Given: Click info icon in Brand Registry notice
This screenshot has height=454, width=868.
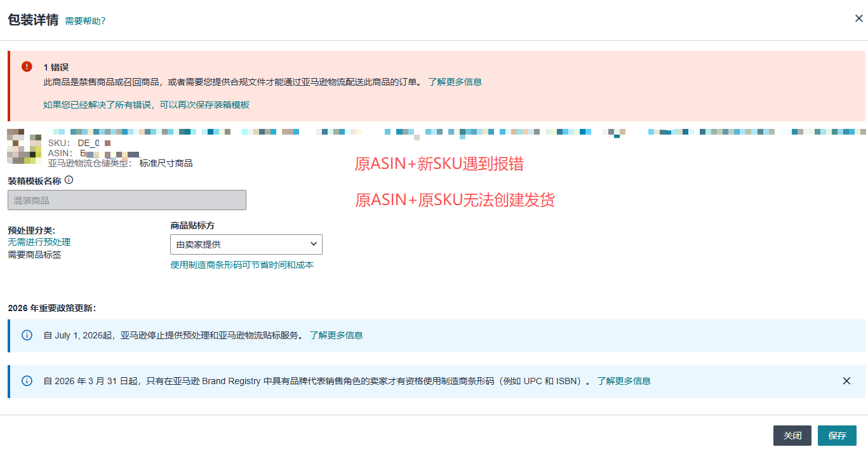Looking at the screenshot, I should 27,381.
